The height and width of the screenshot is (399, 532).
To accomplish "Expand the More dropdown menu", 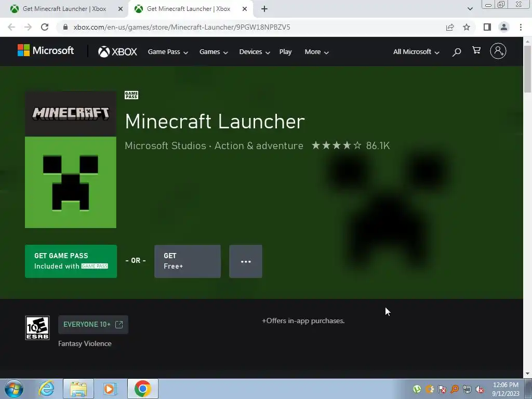I will (x=316, y=52).
